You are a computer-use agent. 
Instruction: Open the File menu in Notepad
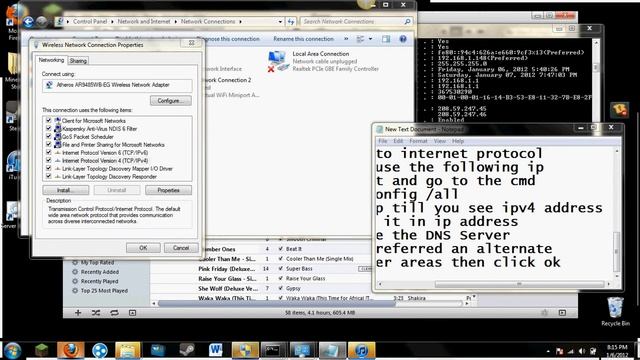click(382, 141)
